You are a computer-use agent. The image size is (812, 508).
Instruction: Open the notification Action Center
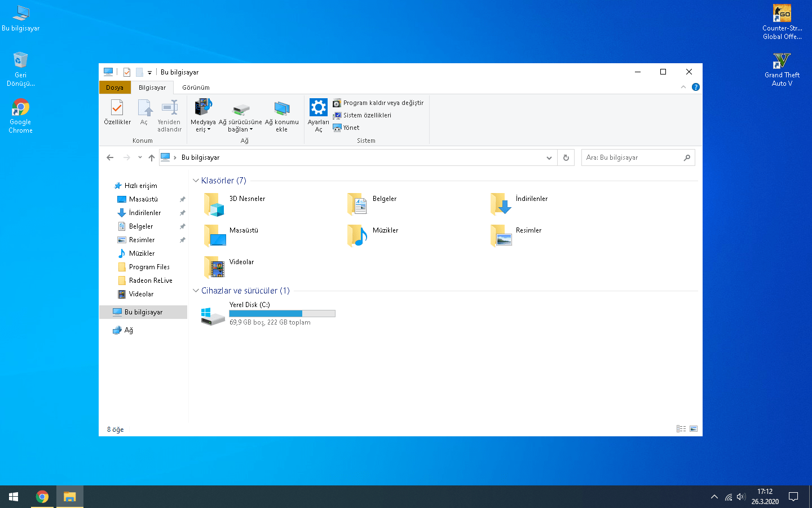pos(793,497)
